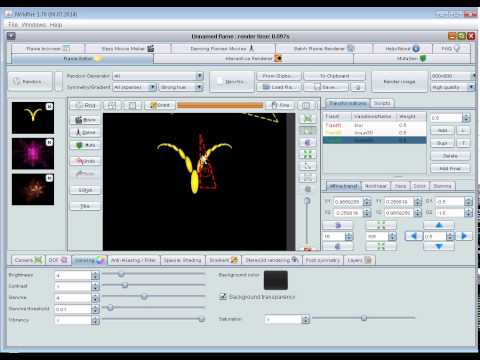The width and height of the screenshot is (480, 360).
Task: Select the magenta flame thumbnail
Action: click(x=33, y=154)
